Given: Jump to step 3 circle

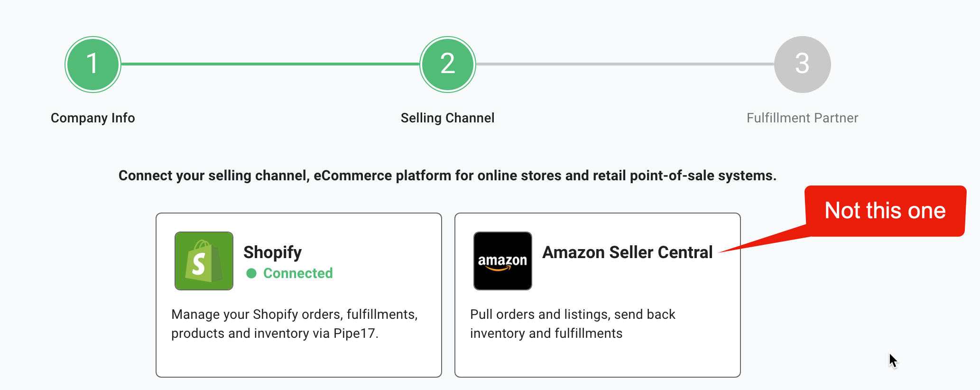Looking at the screenshot, I should click(x=803, y=64).
